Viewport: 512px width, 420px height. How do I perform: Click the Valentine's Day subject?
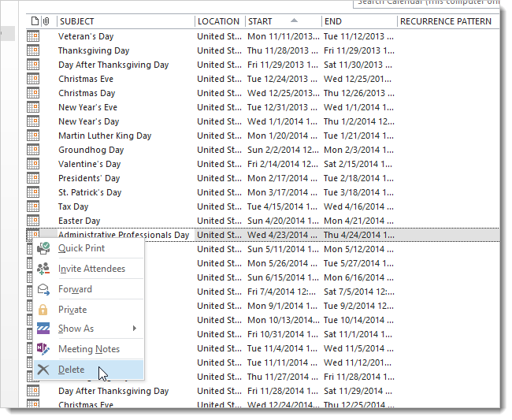[90, 164]
